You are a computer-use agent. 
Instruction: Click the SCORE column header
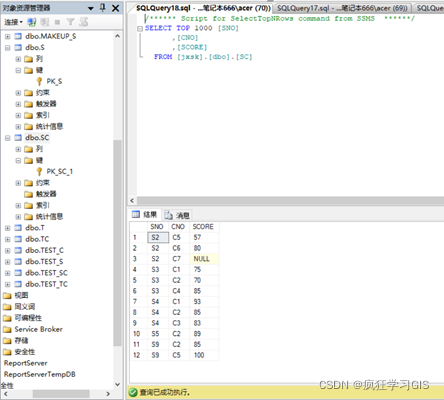click(x=204, y=227)
